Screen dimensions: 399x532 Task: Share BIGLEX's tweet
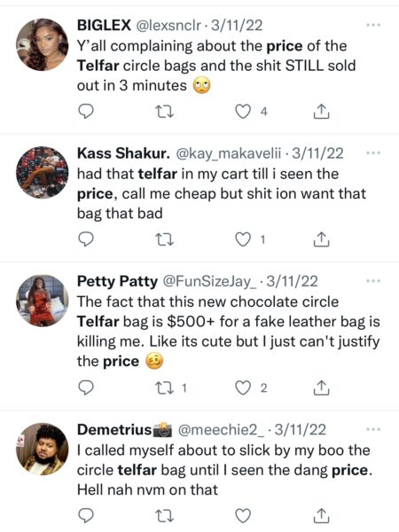click(321, 112)
